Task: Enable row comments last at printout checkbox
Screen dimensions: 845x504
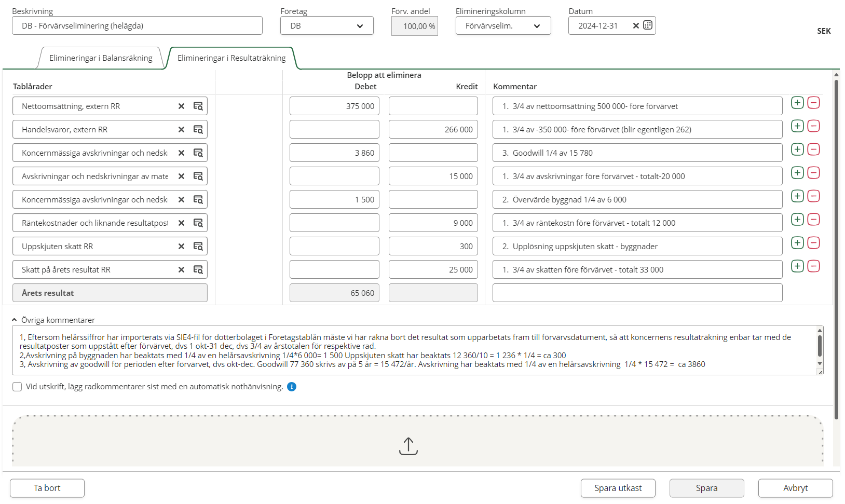Action: (x=17, y=387)
